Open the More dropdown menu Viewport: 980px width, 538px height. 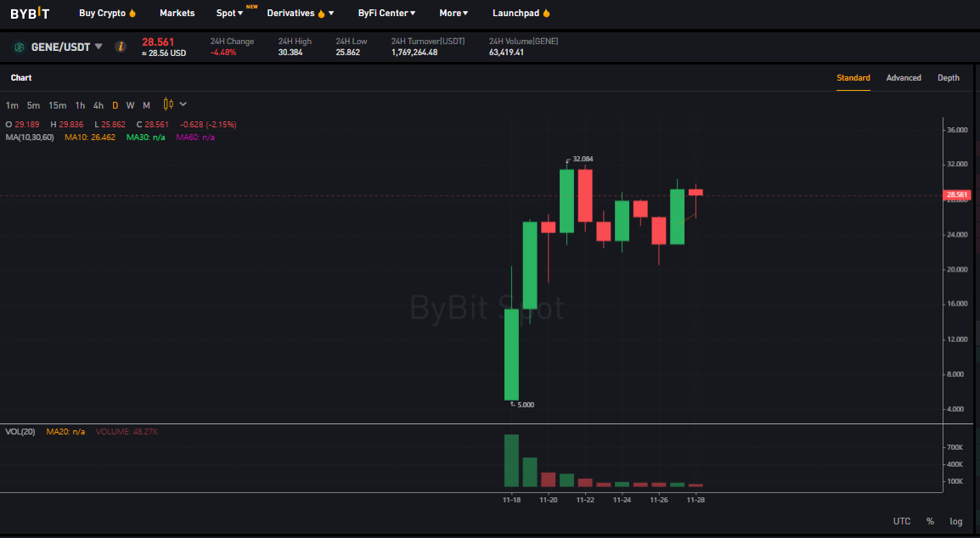click(x=453, y=13)
